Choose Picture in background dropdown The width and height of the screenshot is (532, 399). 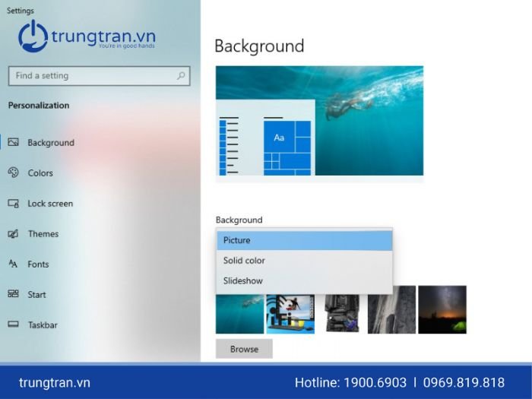304,240
